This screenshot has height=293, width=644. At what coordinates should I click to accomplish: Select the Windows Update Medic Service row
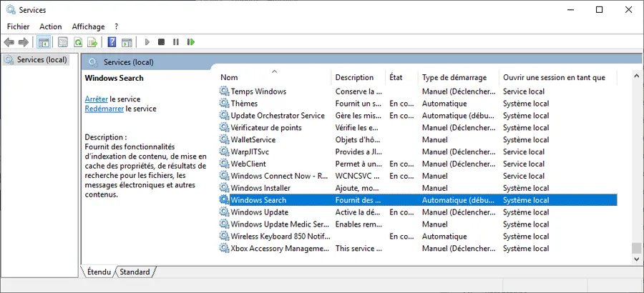[418, 224]
